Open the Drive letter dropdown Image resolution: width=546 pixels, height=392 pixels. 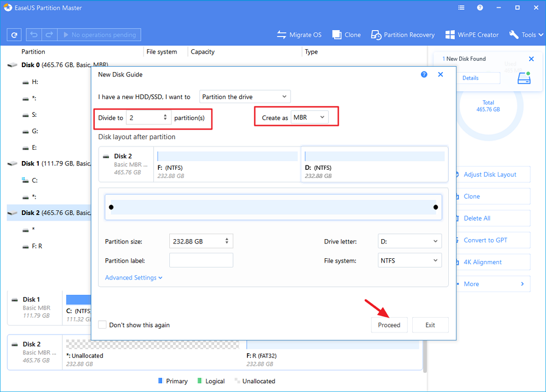(x=410, y=241)
